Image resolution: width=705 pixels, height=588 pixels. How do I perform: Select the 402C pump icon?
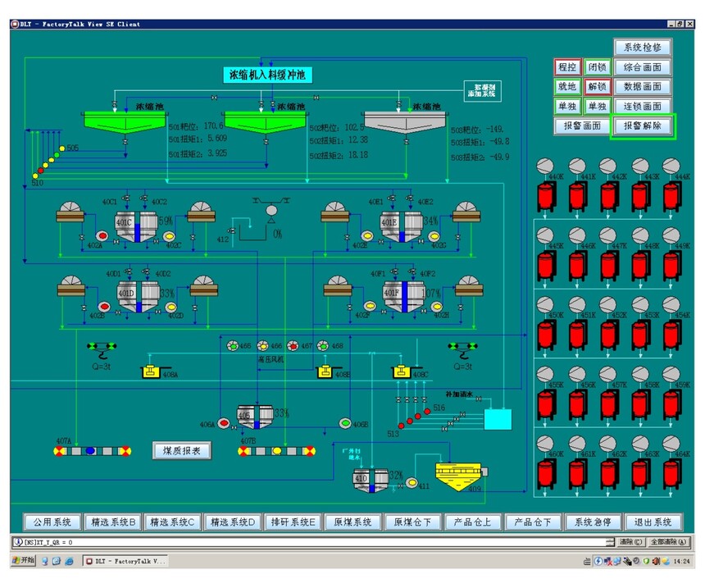(169, 235)
